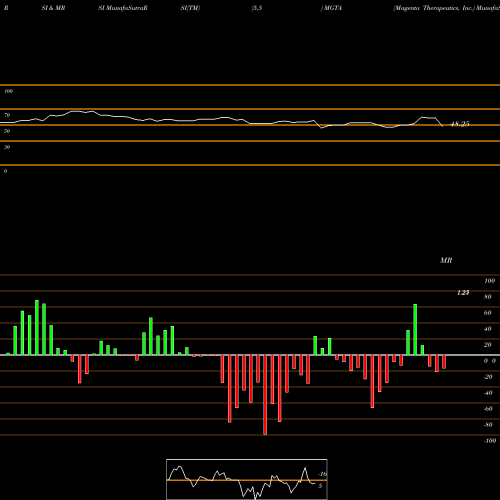Click the 100 label on RSI axis

click(8, 91)
